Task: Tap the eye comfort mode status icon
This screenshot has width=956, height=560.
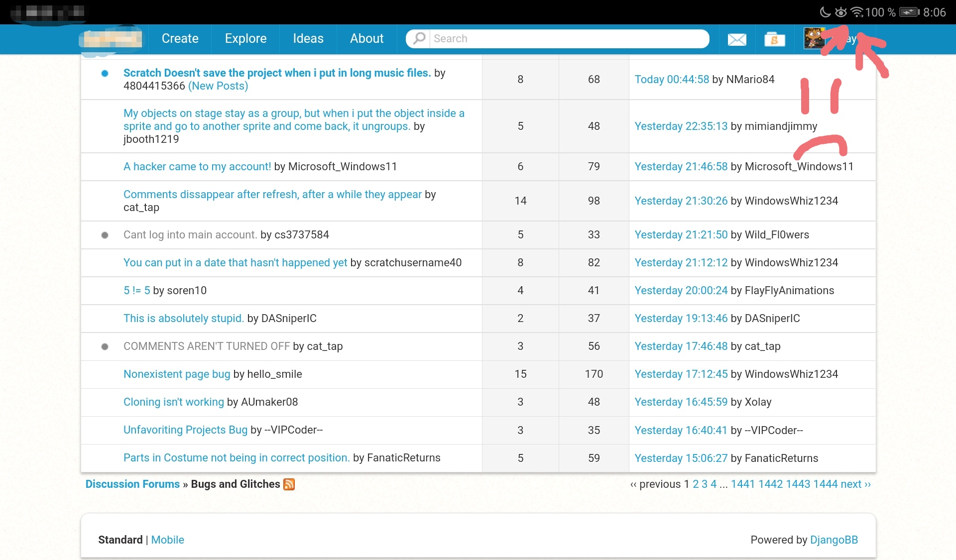Action: tap(840, 11)
